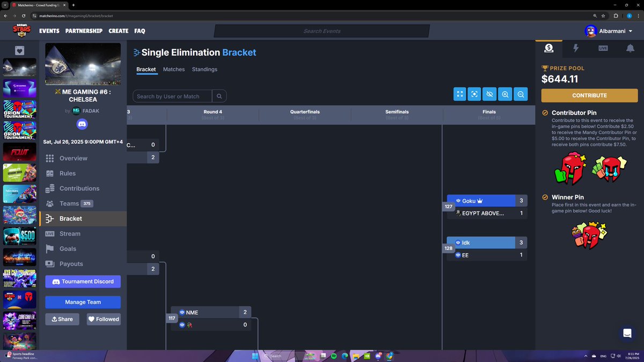Click the Tournament Discord button

(83, 282)
